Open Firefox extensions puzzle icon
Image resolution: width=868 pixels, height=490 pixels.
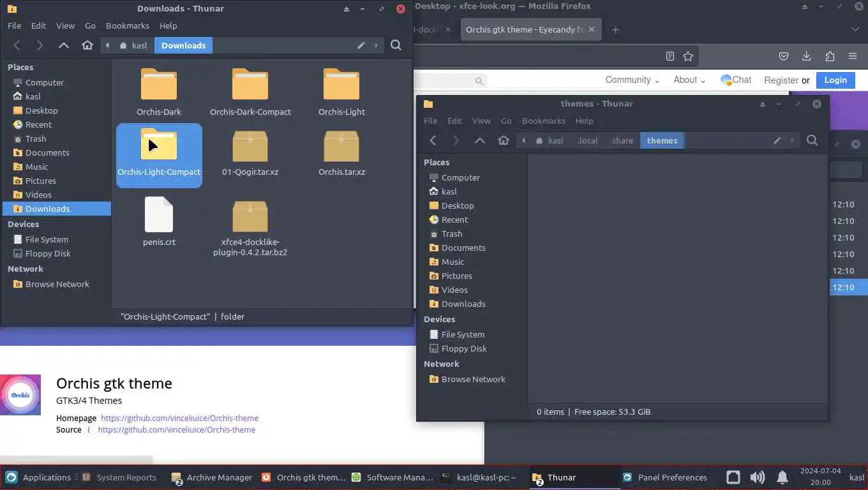(x=830, y=56)
